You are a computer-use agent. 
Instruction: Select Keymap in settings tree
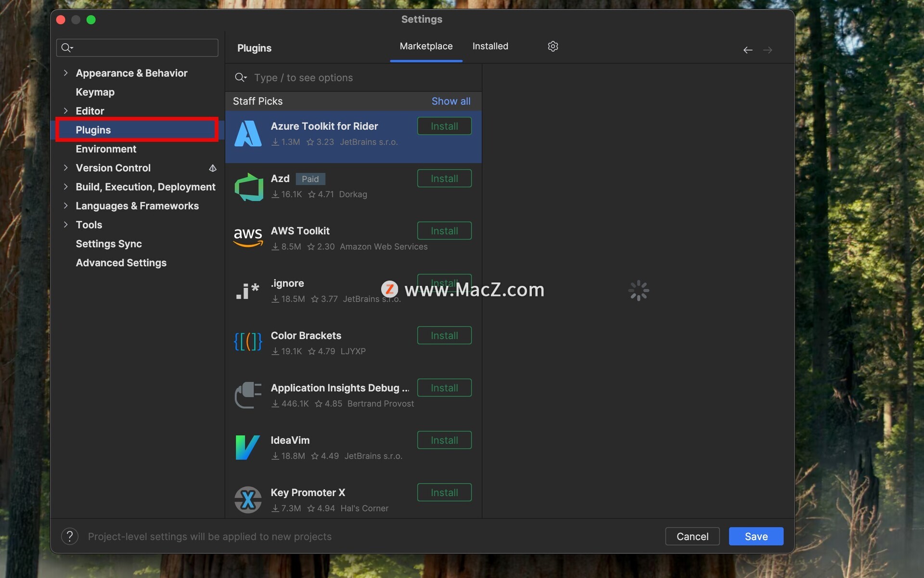click(x=95, y=92)
